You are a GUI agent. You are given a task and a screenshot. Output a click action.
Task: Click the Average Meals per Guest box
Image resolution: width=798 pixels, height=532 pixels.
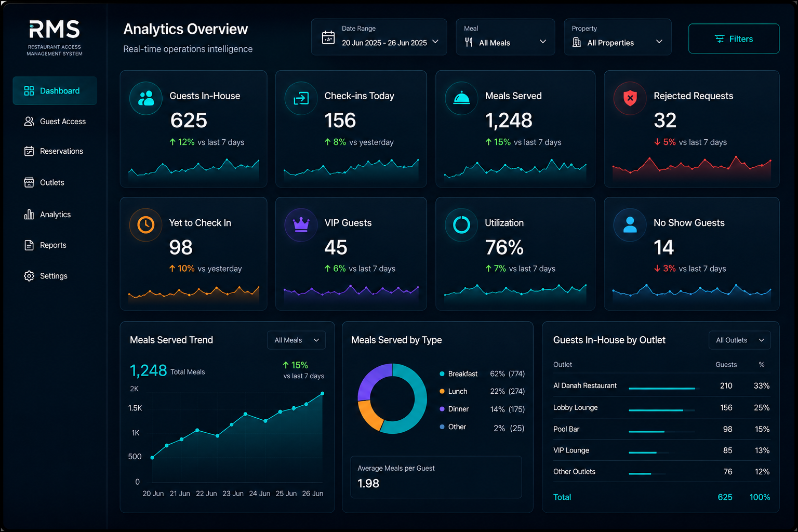(x=436, y=477)
